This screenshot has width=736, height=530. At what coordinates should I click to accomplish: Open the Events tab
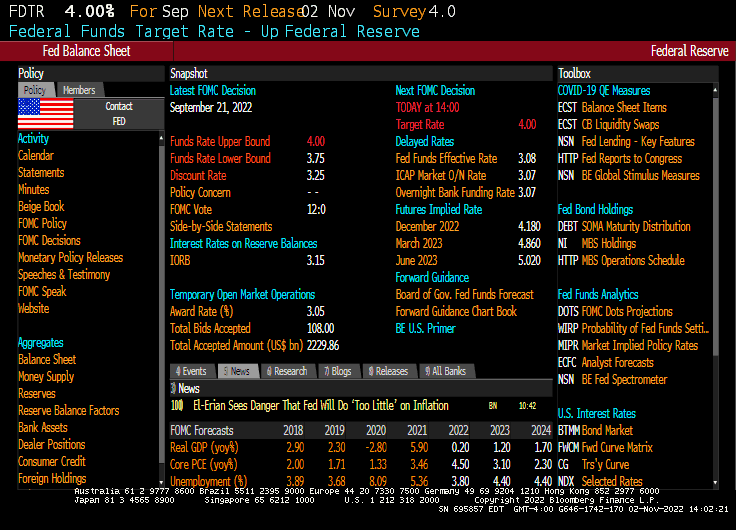[192, 371]
